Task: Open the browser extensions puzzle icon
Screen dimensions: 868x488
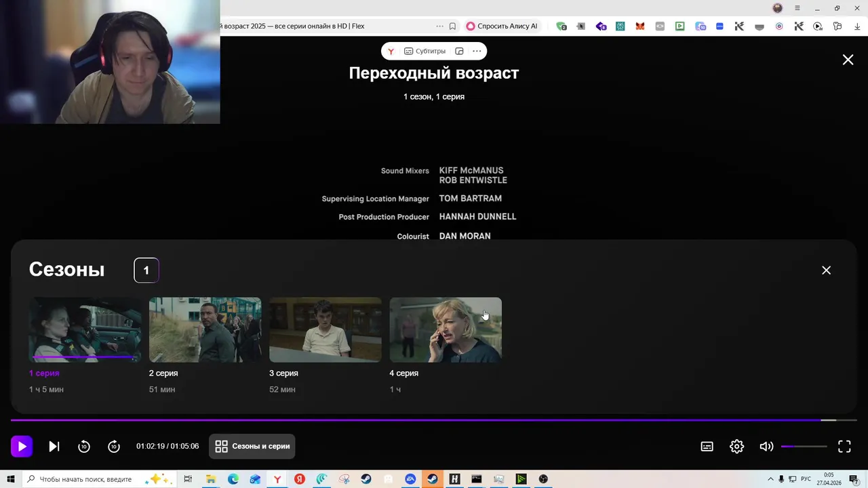Action: [837, 26]
